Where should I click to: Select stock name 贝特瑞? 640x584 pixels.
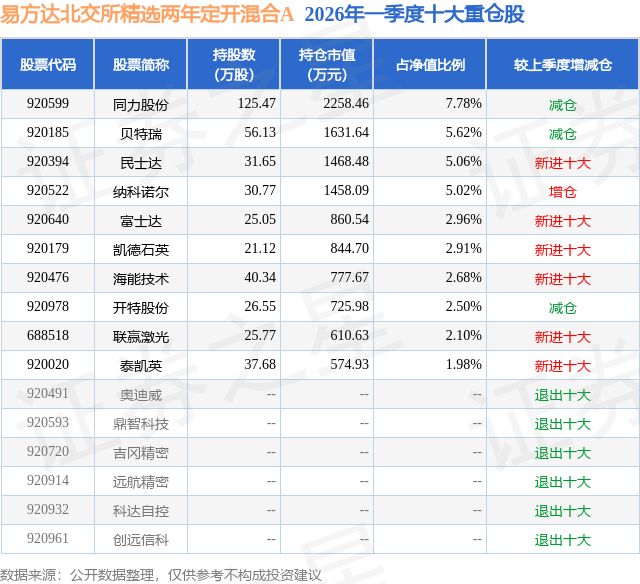[x=141, y=134]
